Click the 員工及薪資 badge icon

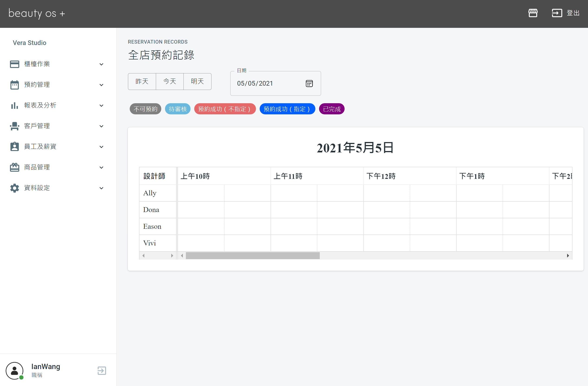(15, 147)
